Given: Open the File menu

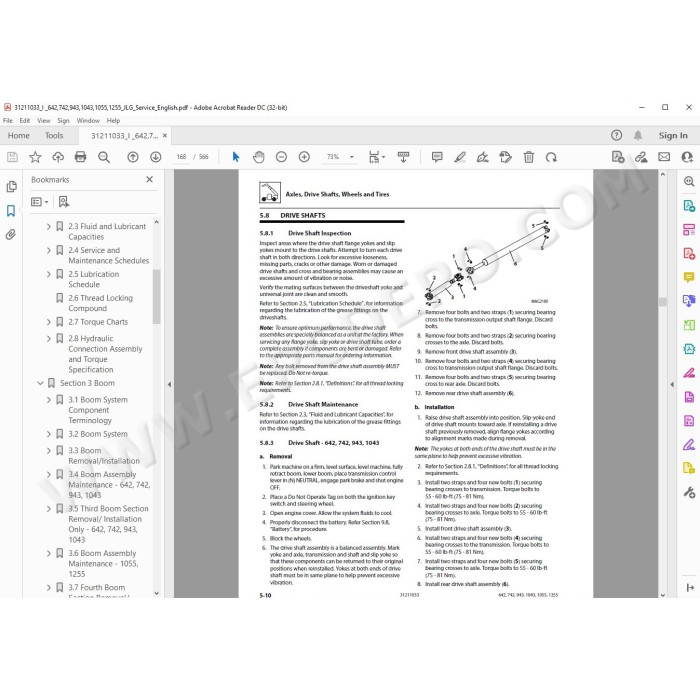Looking at the screenshot, I should click(8, 121).
